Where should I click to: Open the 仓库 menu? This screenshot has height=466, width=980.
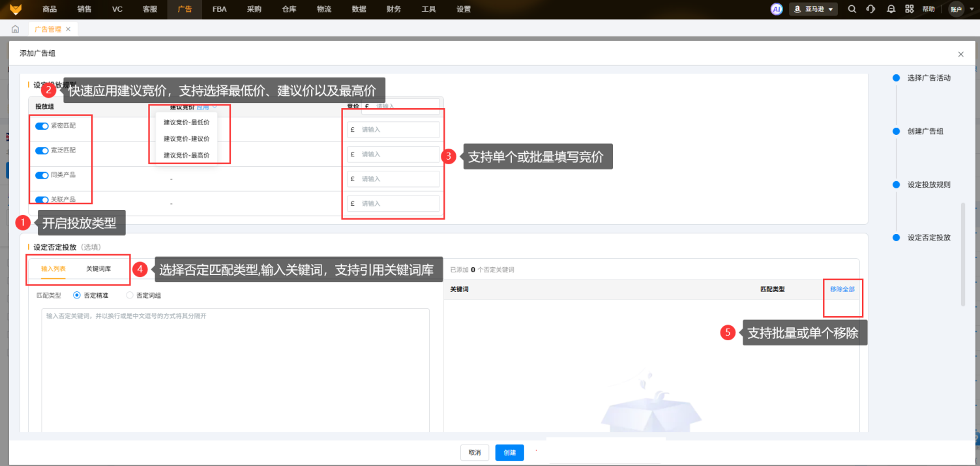point(290,9)
